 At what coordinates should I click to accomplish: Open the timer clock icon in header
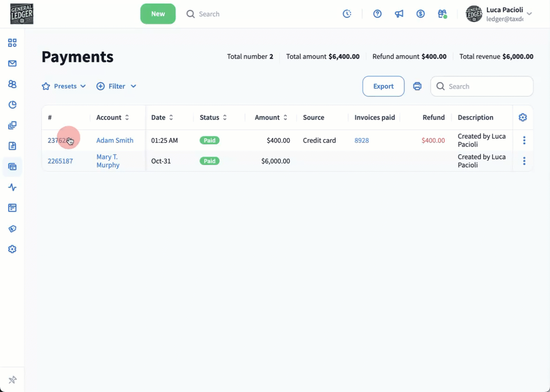tap(347, 14)
